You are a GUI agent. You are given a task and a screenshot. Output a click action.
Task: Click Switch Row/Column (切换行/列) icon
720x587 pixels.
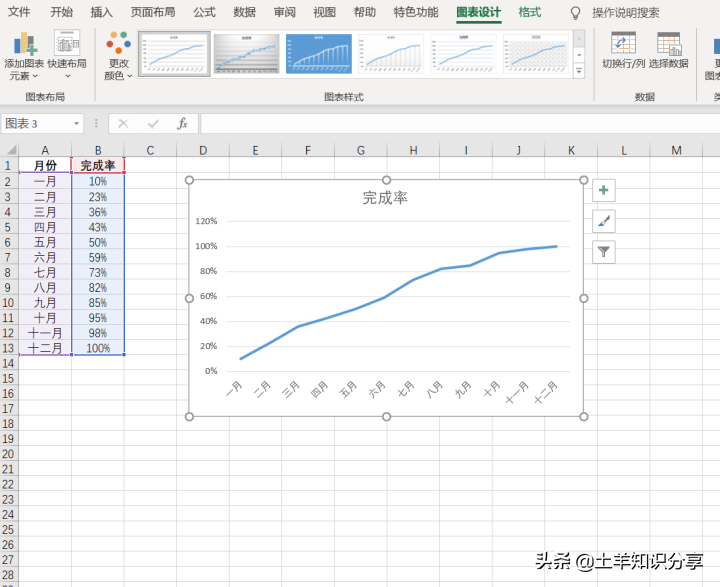[x=624, y=51]
